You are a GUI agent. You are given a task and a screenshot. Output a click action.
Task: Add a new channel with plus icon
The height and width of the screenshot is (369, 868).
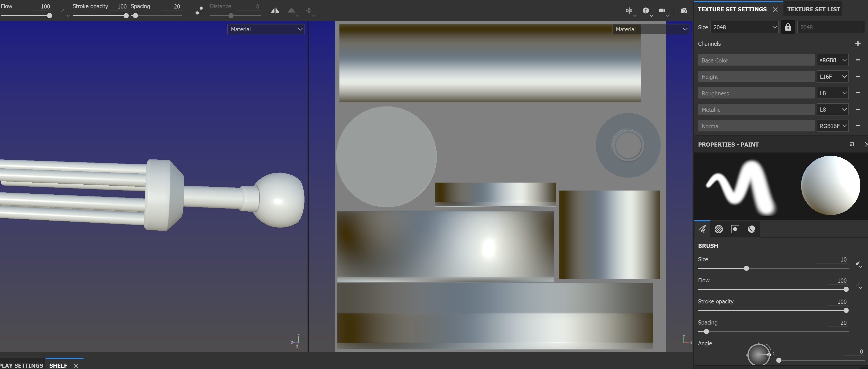(858, 43)
